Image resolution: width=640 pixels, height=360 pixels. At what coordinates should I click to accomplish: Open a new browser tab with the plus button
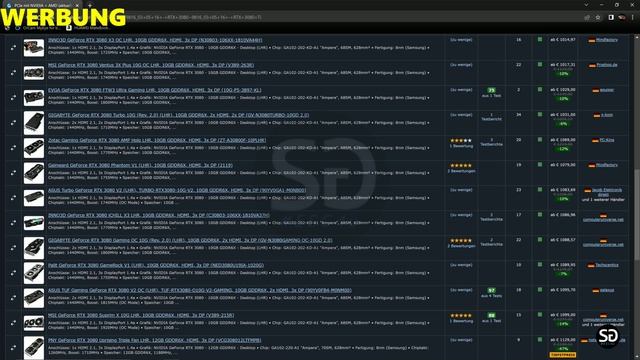pos(89,5)
